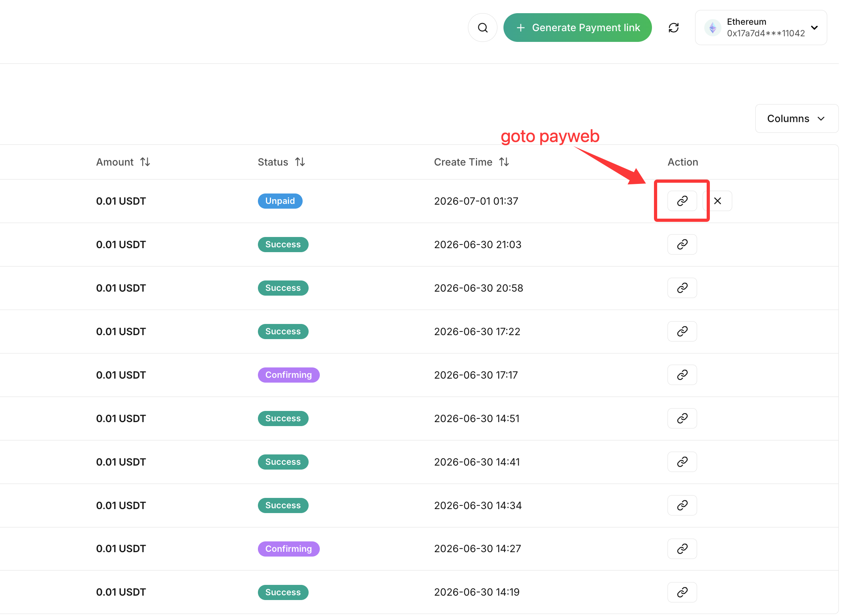The height and width of the screenshot is (616, 844).
Task: Click Success badge of 14:19 order
Action: pos(283,592)
